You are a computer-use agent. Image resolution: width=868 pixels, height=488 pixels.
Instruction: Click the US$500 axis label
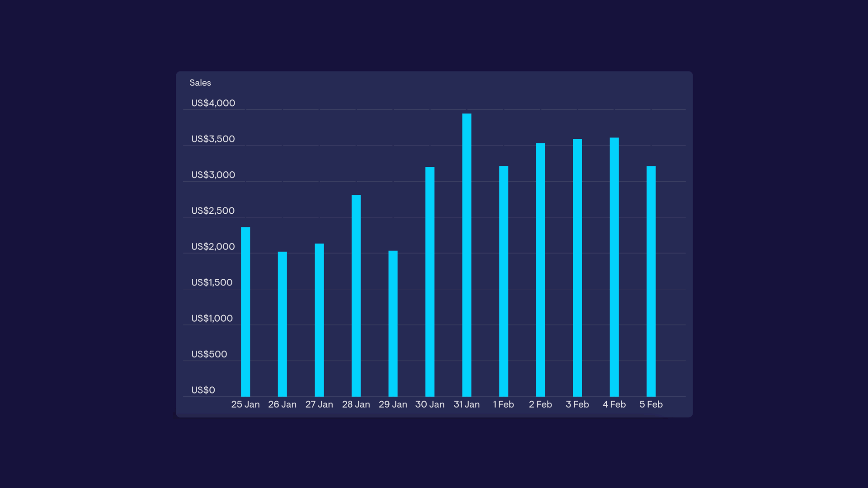tap(209, 354)
